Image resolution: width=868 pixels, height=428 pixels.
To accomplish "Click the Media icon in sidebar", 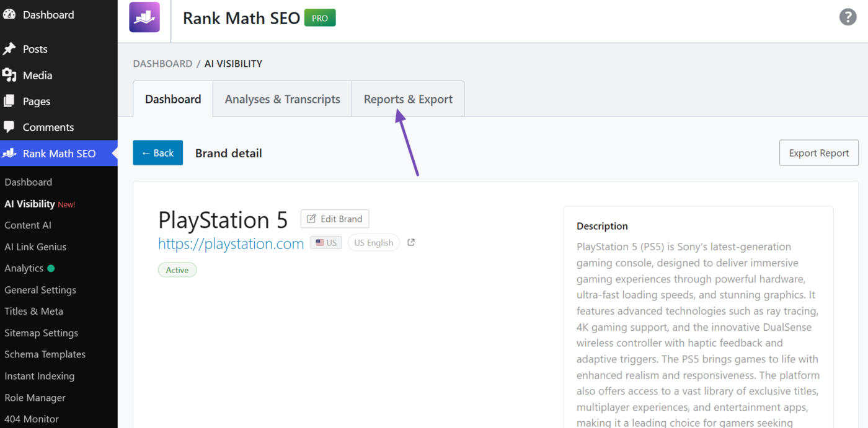I will 9,75.
